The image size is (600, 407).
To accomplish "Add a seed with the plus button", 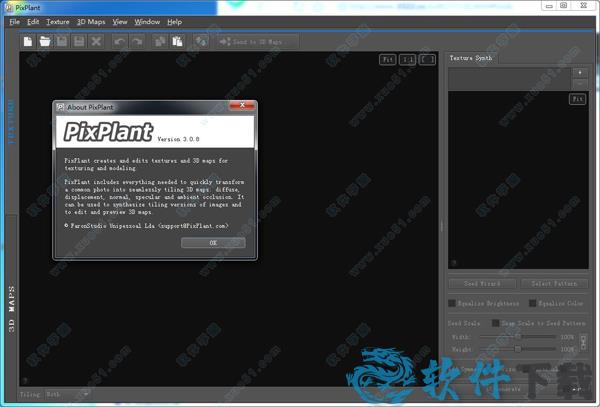I will point(580,73).
